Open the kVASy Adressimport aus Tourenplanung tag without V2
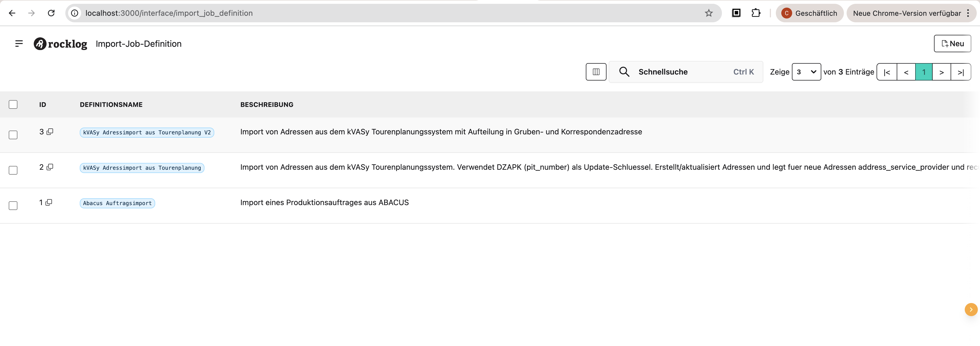980x346 pixels. [142, 168]
